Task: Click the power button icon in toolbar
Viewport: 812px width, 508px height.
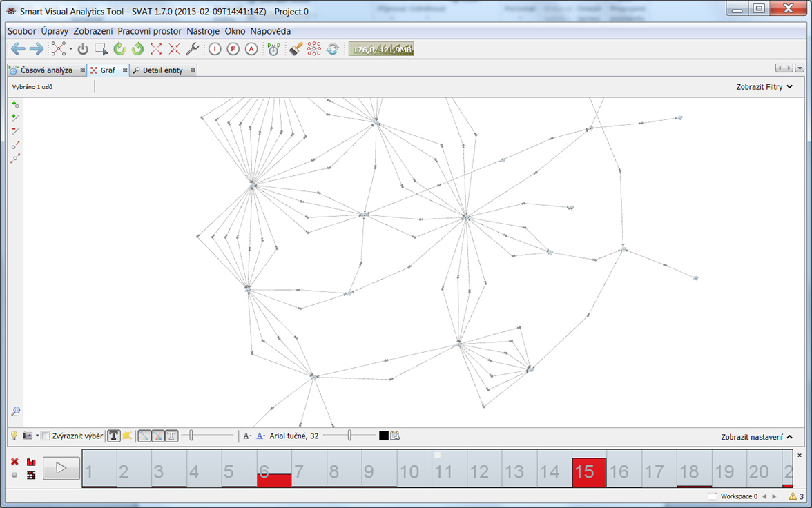Action: coord(83,49)
